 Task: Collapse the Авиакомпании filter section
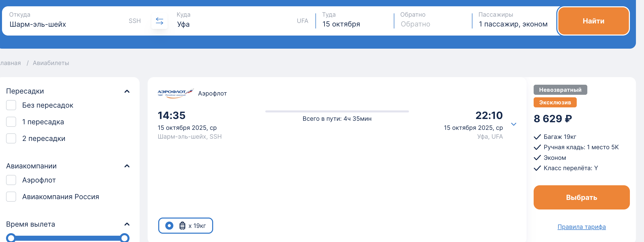(127, 166)
